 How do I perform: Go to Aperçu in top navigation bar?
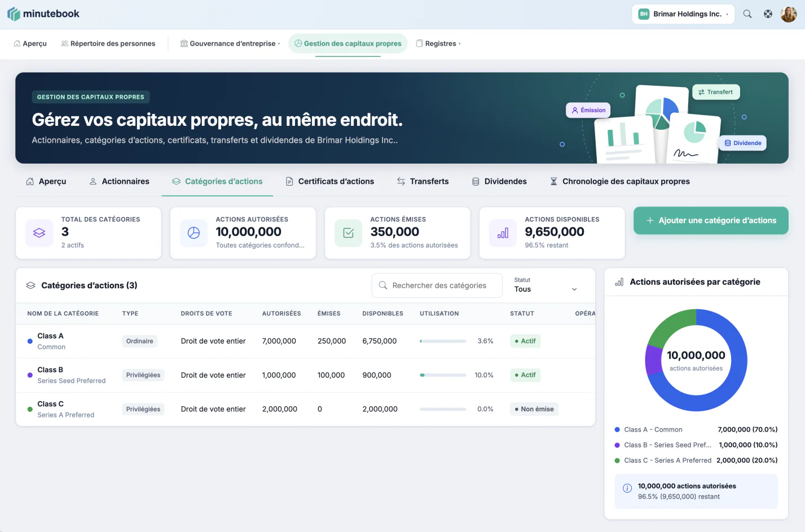(x=30, y=43)
